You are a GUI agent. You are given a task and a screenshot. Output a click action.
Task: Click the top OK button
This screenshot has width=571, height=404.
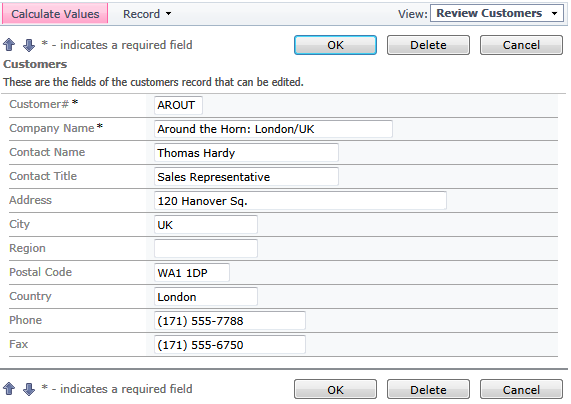(x=335, y=45)
